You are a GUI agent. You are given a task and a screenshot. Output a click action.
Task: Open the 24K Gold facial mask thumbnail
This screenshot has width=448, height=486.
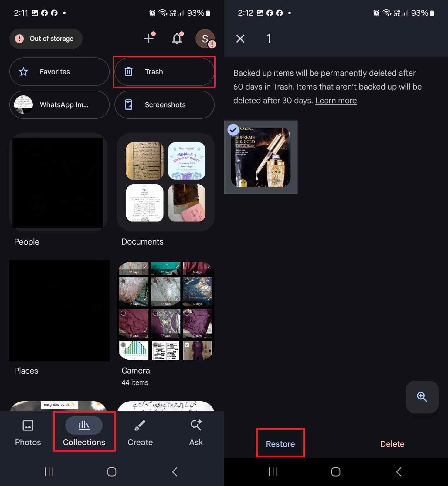(x=261, y=157)
